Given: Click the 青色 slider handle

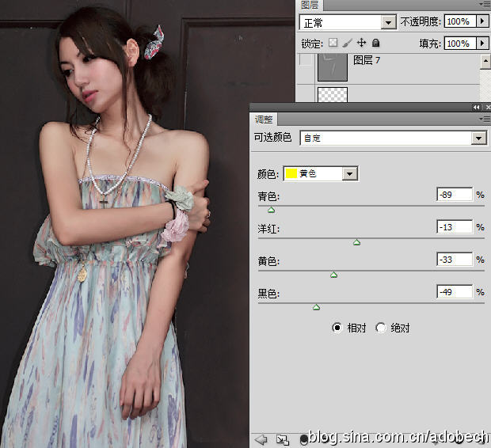Looking at the screenshot, I should 272,210.
